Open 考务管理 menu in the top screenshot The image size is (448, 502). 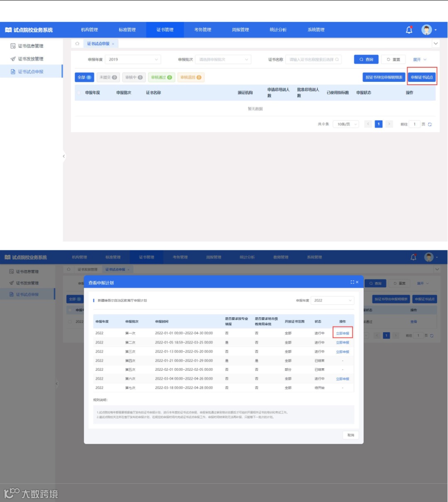pos(203,30)
